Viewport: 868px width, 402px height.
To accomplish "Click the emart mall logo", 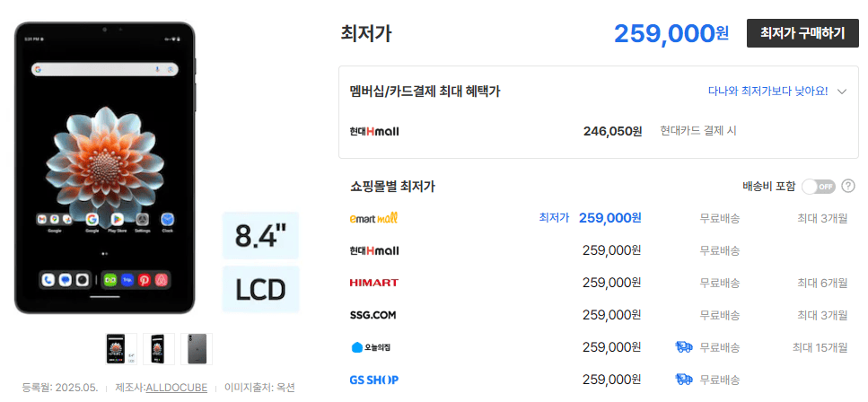I will point(373,218).
